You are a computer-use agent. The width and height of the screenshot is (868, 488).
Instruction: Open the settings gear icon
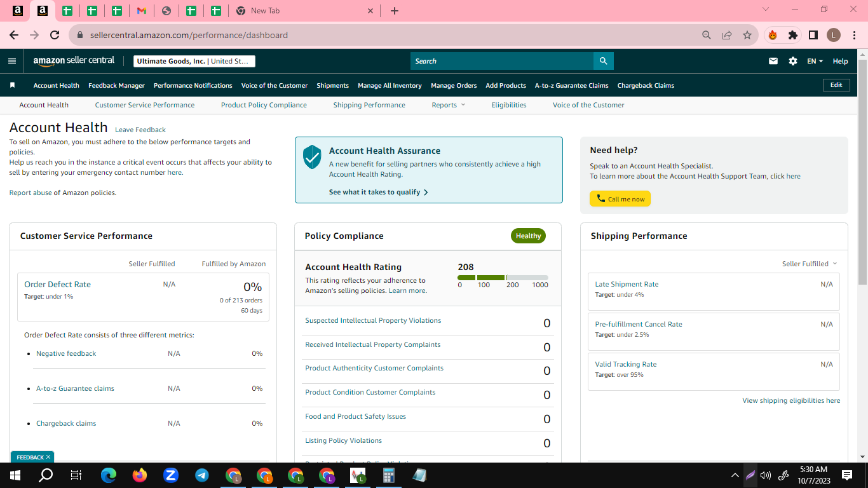793,61
